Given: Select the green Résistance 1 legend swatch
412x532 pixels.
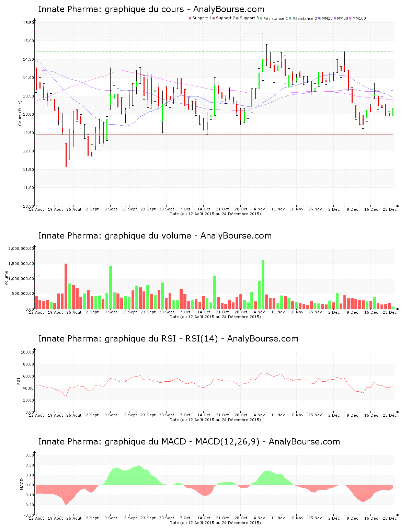Looking at the screenshot, I should point(261,18).
